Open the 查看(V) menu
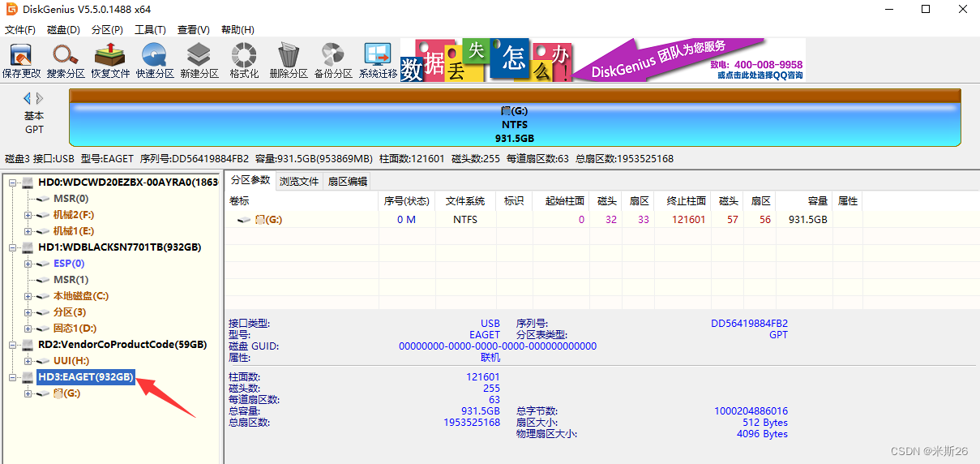Viewport: 980px width, 464px height. (x=193, y=30)
